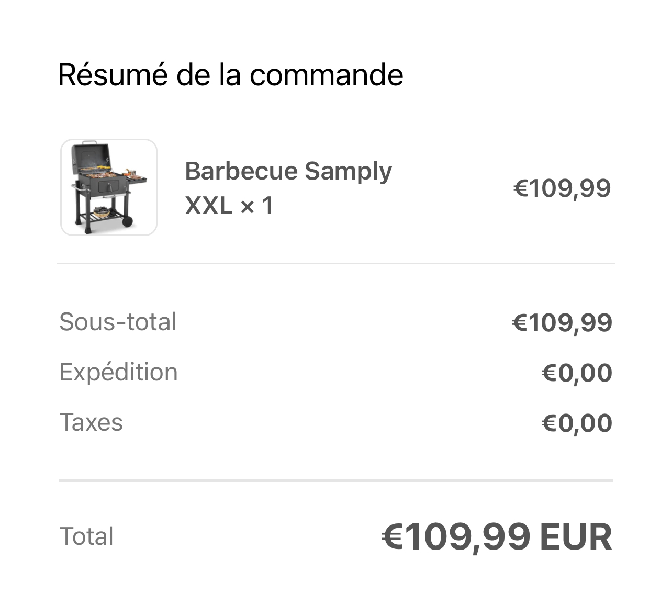Viewport: 672px width, 616px height.
Task: Click the Taxes label
Action: (91, 422)
